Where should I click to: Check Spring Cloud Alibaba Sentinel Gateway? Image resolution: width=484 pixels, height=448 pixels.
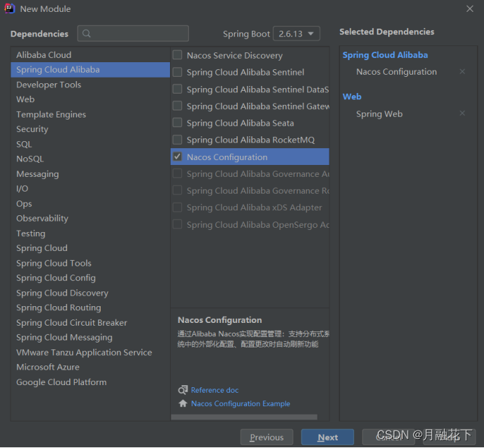tap(177, 106)
